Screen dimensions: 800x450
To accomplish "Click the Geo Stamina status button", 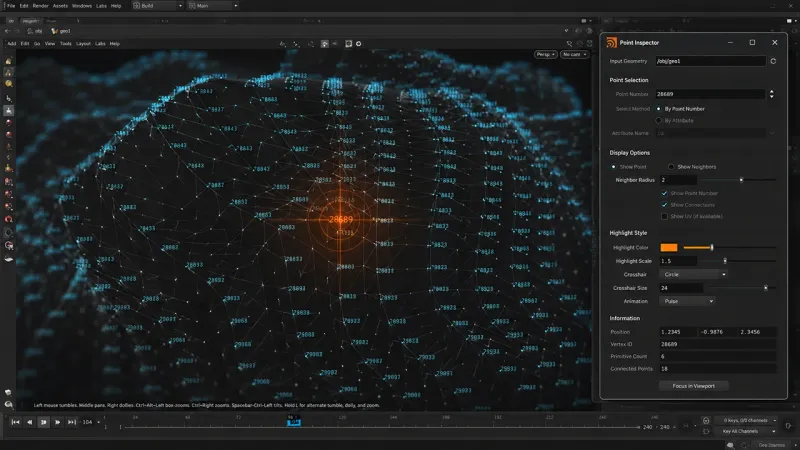I will point(771,445).
